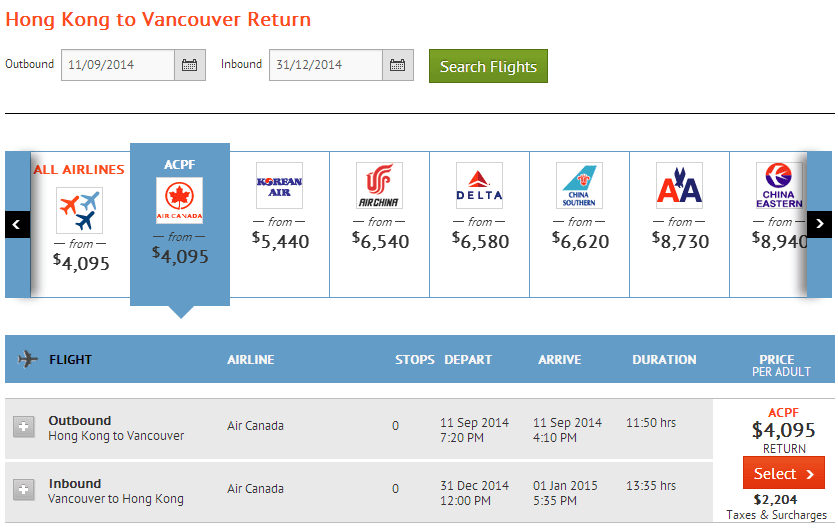Select the American Airlines logo
The height and width of the screenshot is (529, 838).
coord(679,185)
